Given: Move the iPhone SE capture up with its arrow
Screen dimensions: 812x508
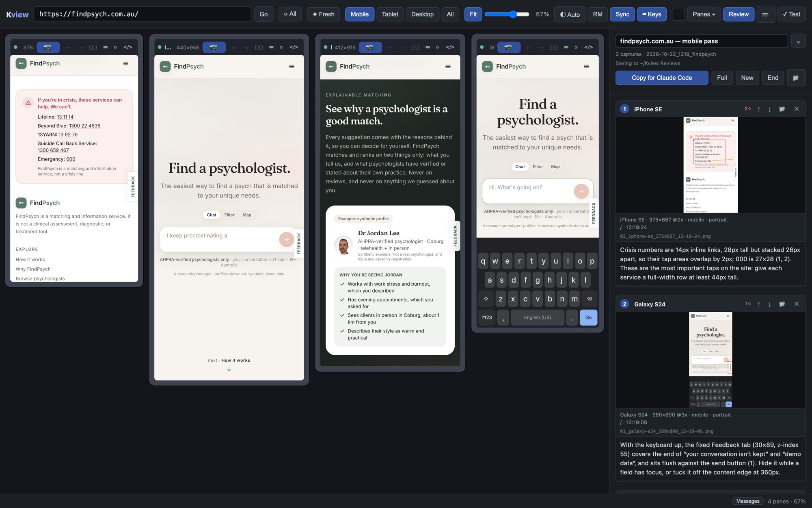Looking at the screenshot, I should point(759,109).
